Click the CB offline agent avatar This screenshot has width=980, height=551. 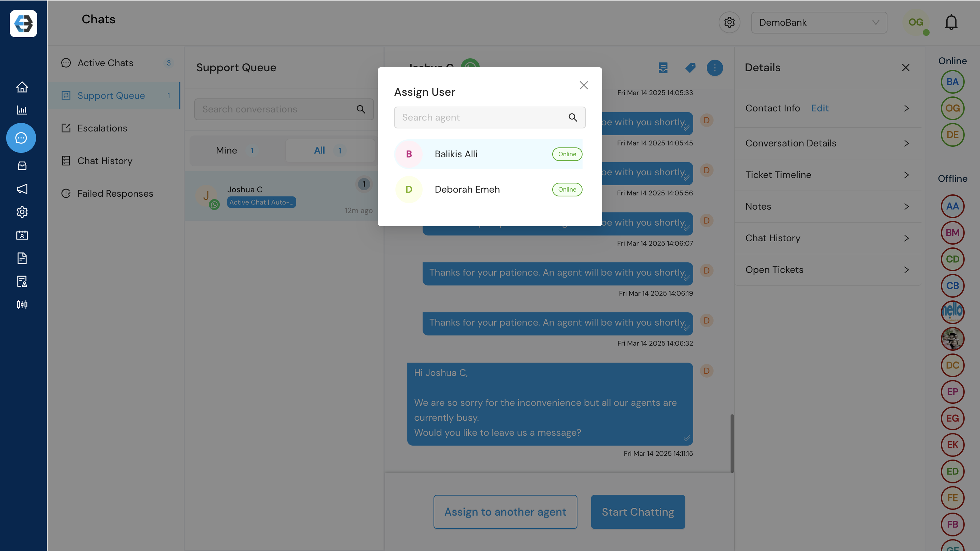952,286
